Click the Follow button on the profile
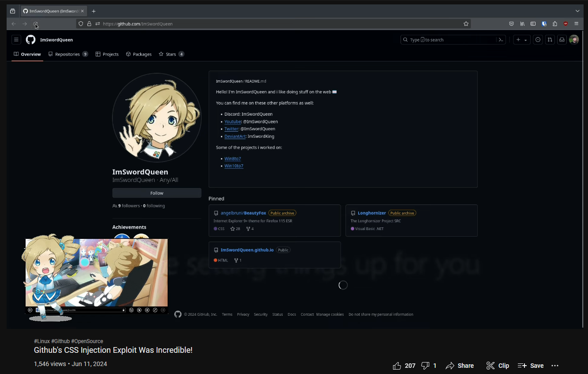Viewport: 588px width, 374px height. (x=157, y=193)
